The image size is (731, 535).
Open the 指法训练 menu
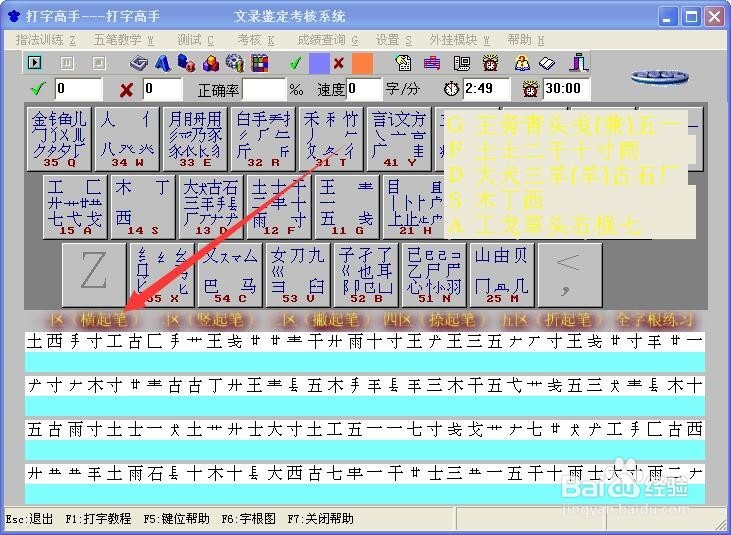(x=46, y=40)
